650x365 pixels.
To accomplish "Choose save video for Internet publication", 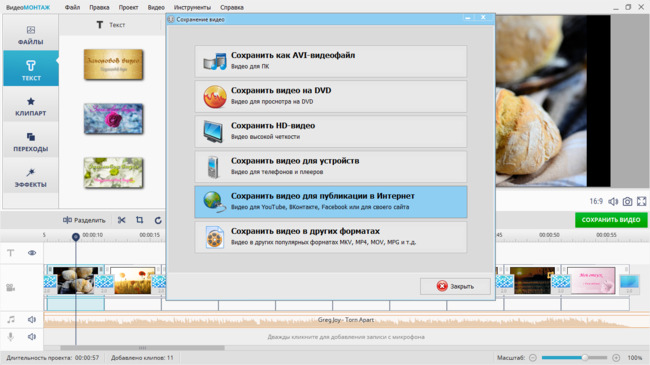I will coord(331,202).
